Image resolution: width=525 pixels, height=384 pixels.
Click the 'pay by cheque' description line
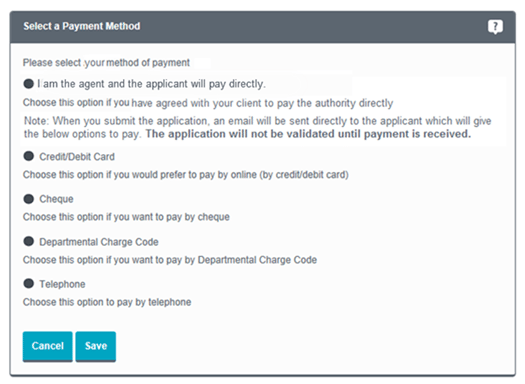126,217
